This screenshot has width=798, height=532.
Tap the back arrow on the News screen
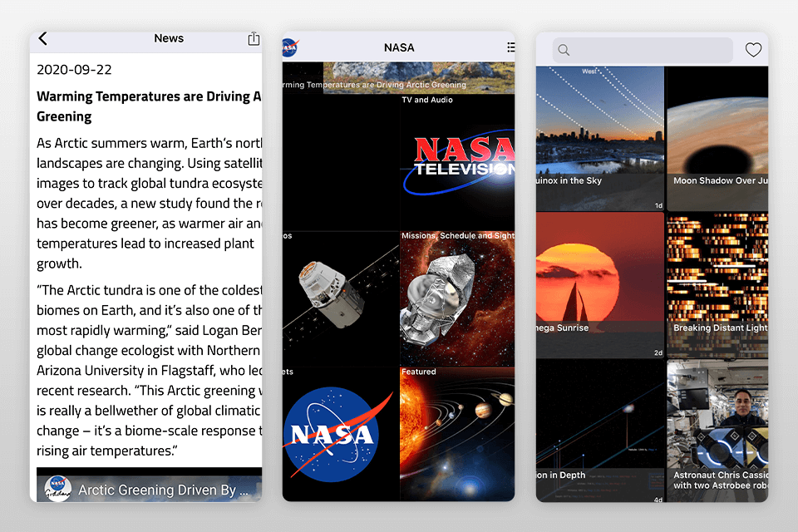[x=42, y=38]
